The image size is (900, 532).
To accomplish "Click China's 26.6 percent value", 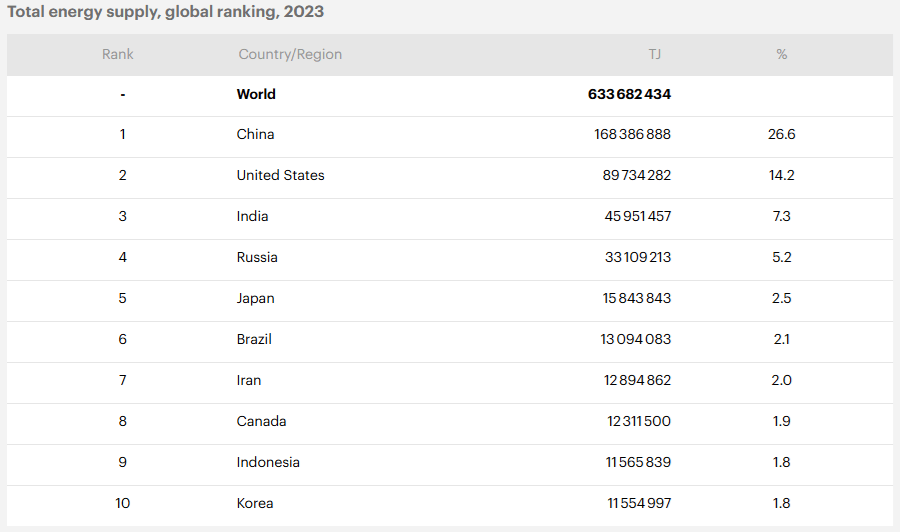I will pos(782,134).
